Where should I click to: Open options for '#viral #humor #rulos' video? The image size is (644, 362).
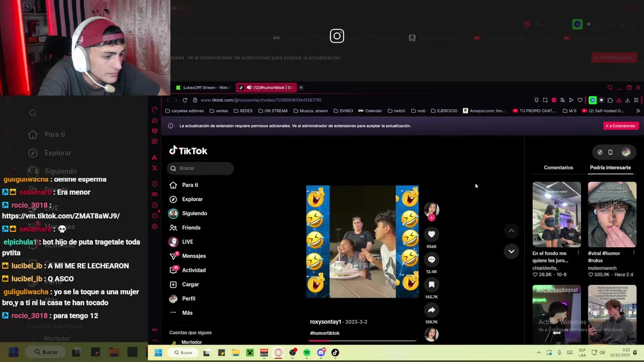633,253
